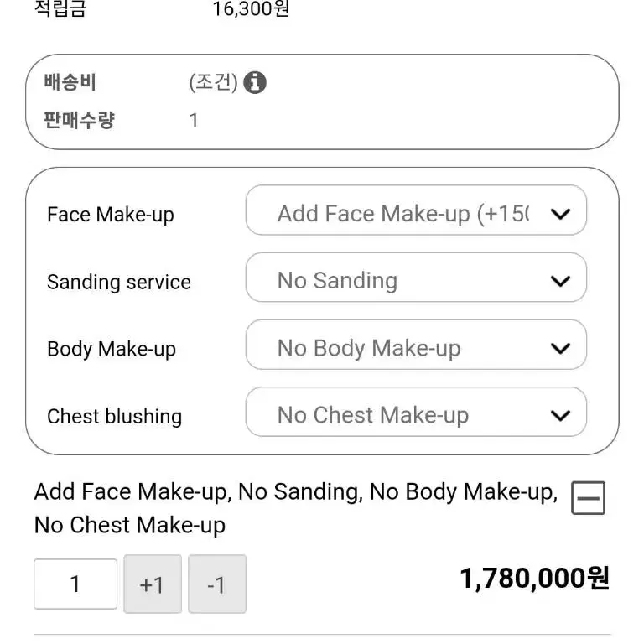Decrease quantity with the -1 button
644x644 pixels.
tap(217, 584)
